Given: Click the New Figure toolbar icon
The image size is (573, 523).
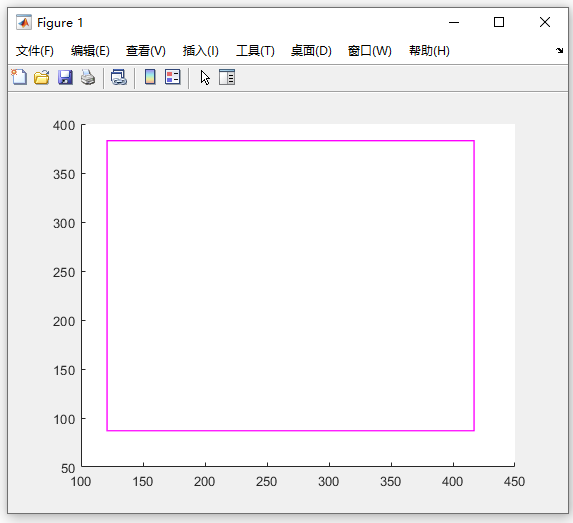Looking at the screenshot, I should 19,77.
